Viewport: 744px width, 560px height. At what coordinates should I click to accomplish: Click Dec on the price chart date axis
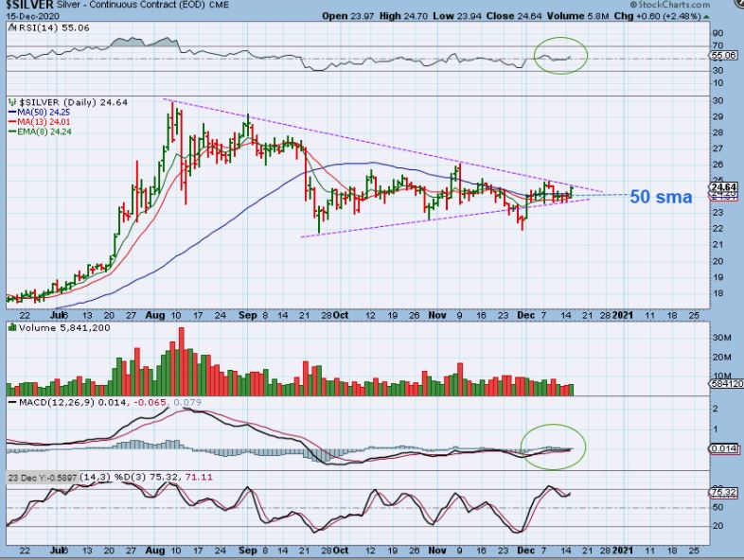coord(525,315)
